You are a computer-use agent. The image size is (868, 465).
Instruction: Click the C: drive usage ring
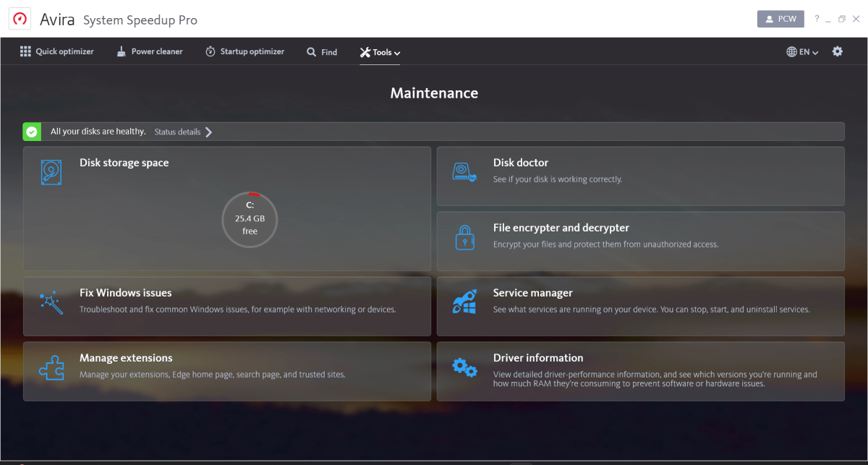click(x=250, y=219)
